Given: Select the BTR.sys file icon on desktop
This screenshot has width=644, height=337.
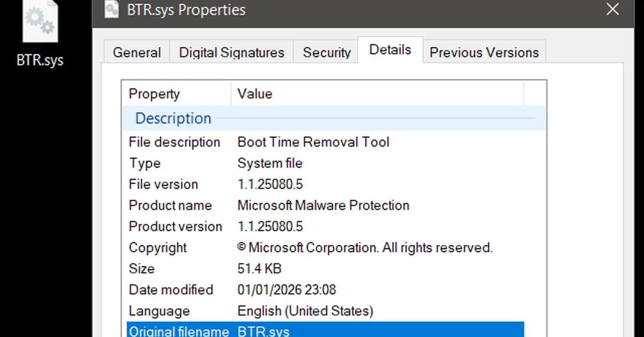Looking at the screenshot, I should point(40,20).
